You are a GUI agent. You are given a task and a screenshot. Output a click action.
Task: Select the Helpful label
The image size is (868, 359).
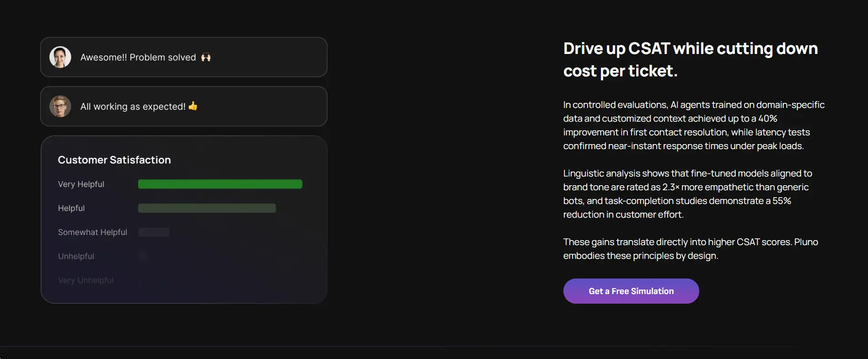(71, 208)
